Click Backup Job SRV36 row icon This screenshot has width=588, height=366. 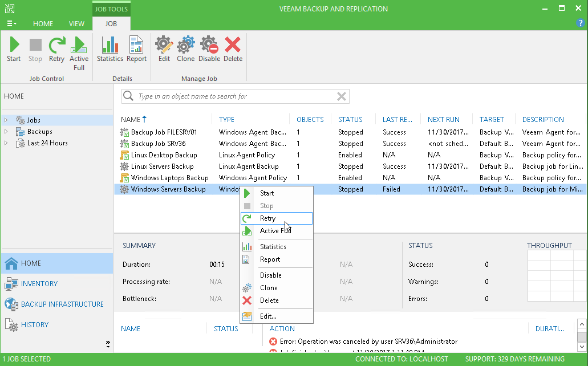click(x=124, y=143)
